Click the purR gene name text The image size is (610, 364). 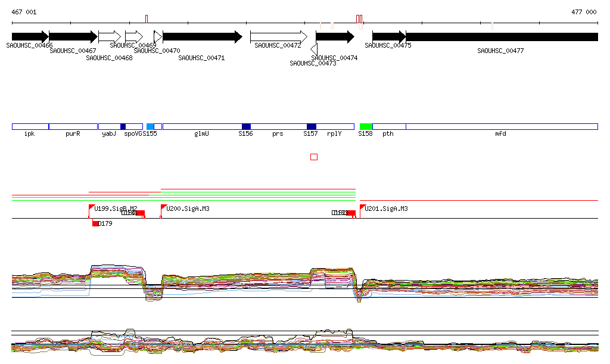pyautogui.click(x=73, y=134)
